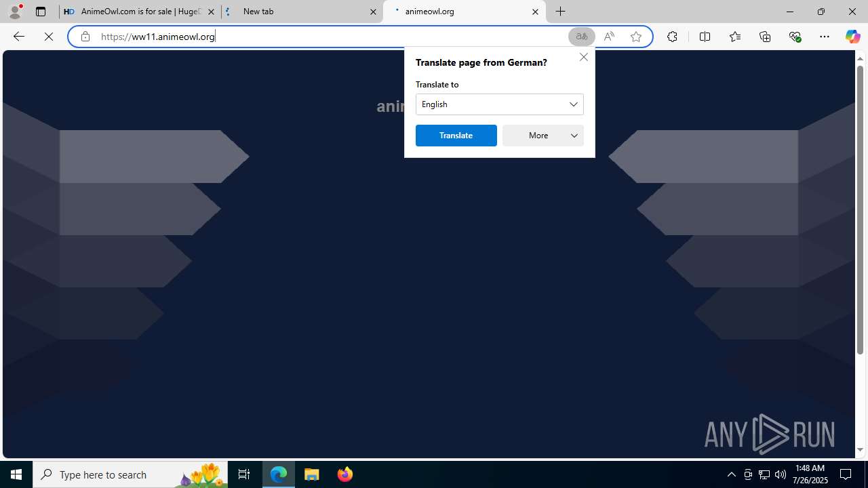
Task: Open the notification center icon
Action: click(x=846, y=474)
